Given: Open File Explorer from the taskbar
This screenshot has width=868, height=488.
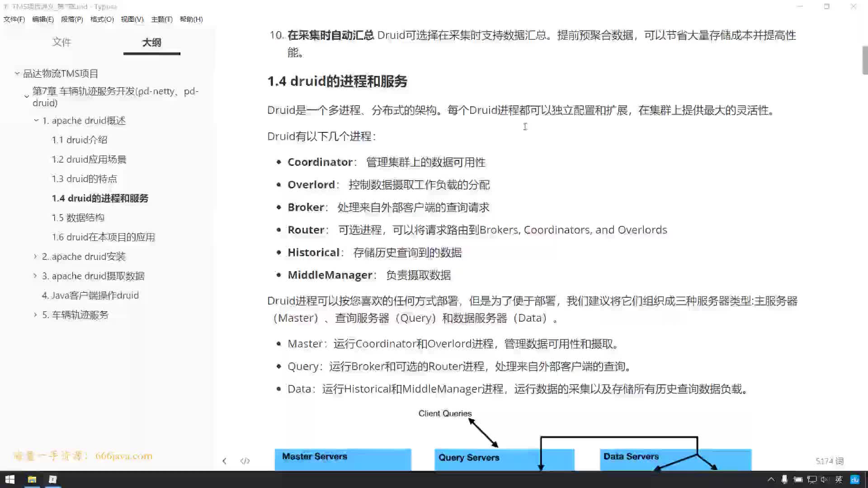Looking at the screenshot, I should [32, 479].
